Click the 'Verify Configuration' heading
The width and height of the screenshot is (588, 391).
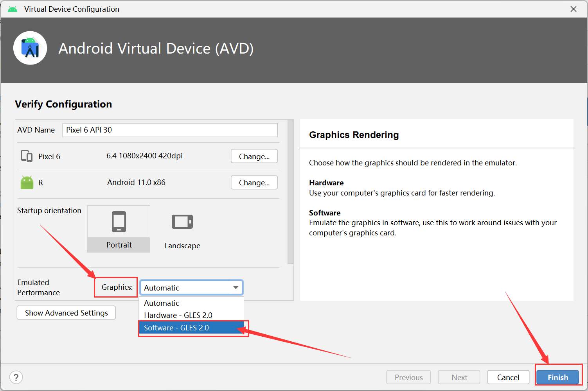[x=63, y=104]
